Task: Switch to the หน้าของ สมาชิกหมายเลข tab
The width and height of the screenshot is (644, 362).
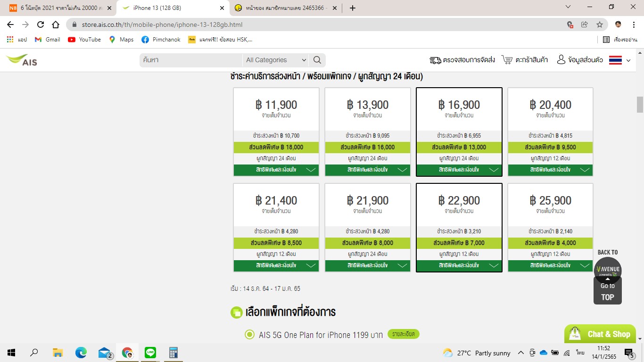Action: point(286,8)
